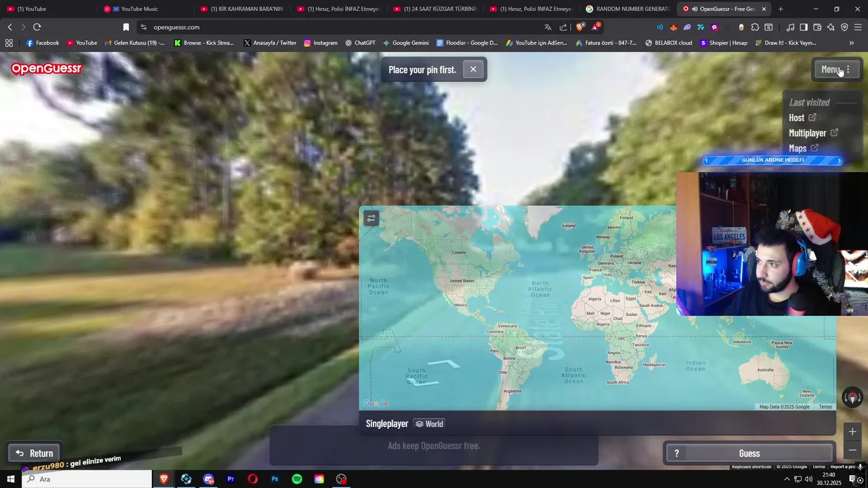Switch to BİR KAHRAMAN BABA'NIN tab

(242, 9)
